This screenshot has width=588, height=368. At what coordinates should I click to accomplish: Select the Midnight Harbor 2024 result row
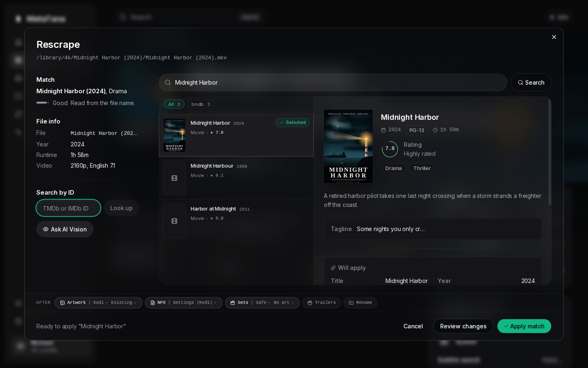236,135
